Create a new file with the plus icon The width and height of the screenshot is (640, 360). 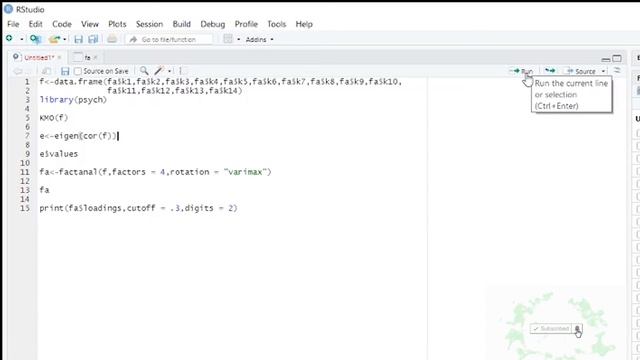[9, 39]
